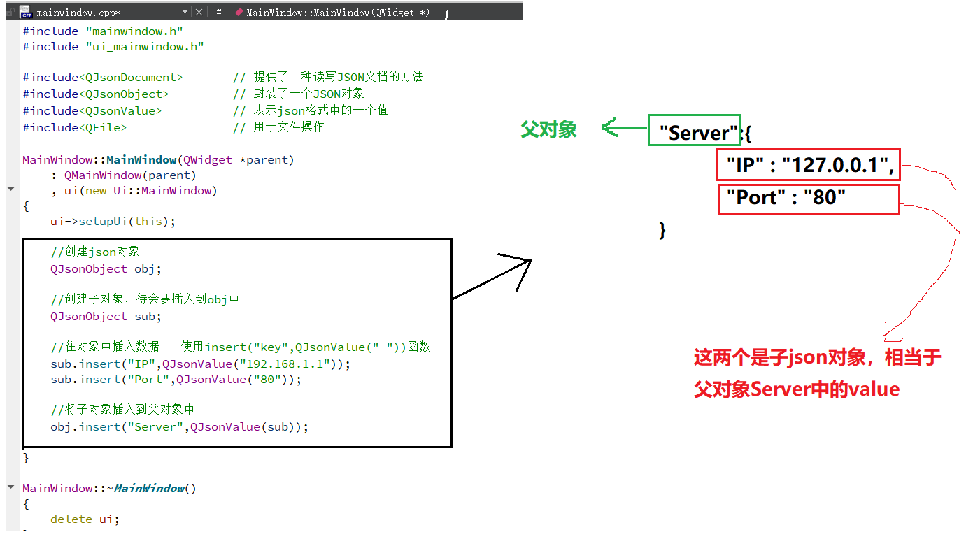Screen dimensions: 980x539
Task: Click the MainWindow::MainWindow(QWidget *parent) definition line
Action: 158,159
